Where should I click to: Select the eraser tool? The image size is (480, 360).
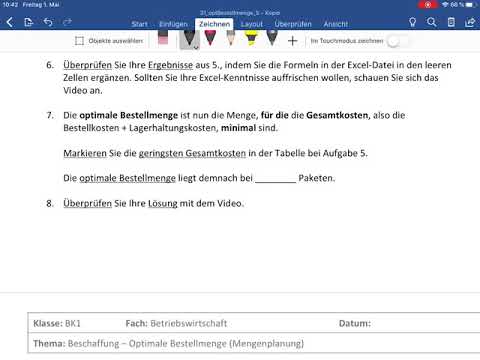click(x=163, y=37)
